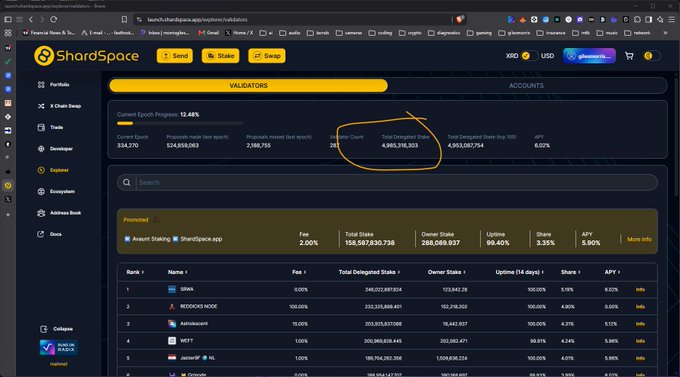This screenshot has width=680, height=377.
Task: Sort validators by Share
Action: 570,272
